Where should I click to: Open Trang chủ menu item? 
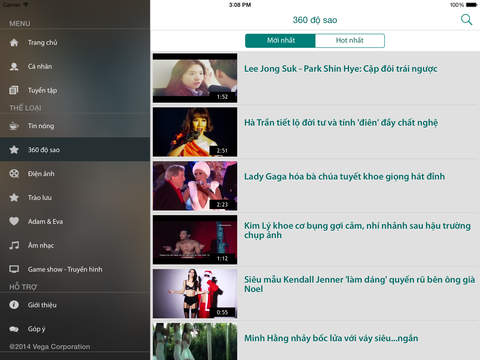pos(75,43)
